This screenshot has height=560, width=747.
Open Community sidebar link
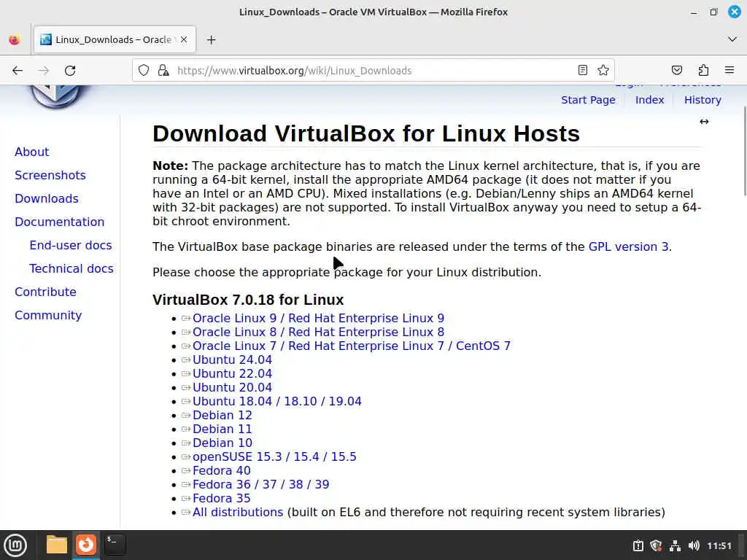pos(48,315)
